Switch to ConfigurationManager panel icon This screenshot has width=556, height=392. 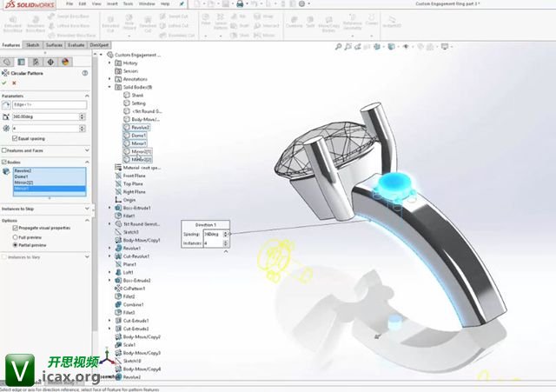(x=36, y=62)
